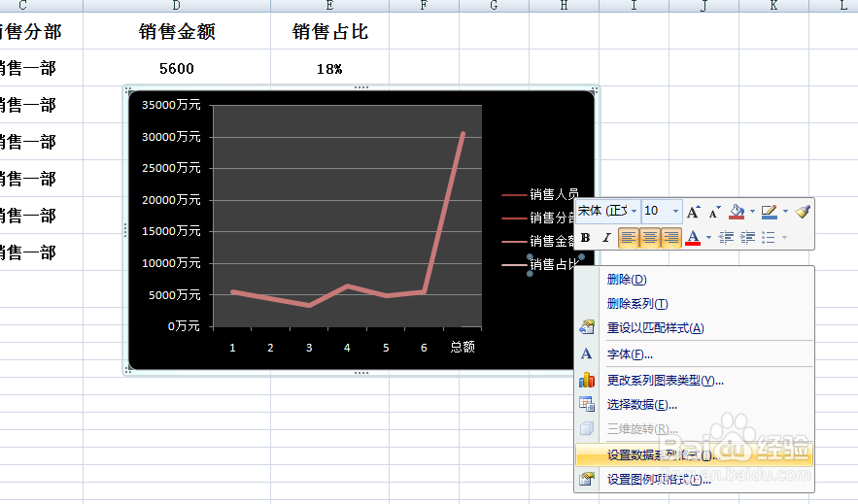Click the 15000万元 axis label
Image resolution: width=858 pixels, height=504 pixels.
(x=171, y=231)
